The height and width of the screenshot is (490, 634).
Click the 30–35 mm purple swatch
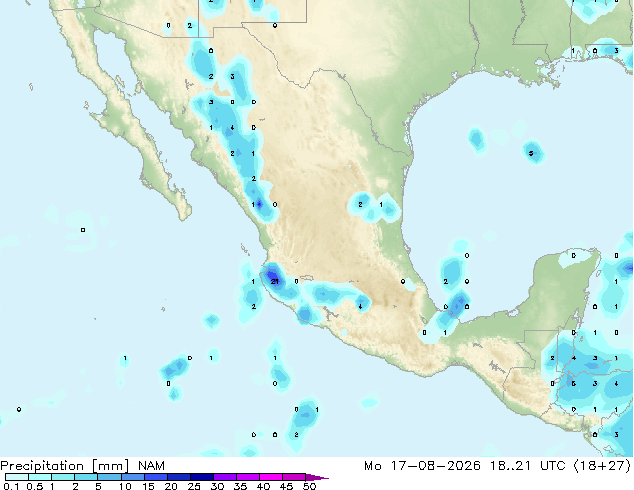[x=224, y=477]
